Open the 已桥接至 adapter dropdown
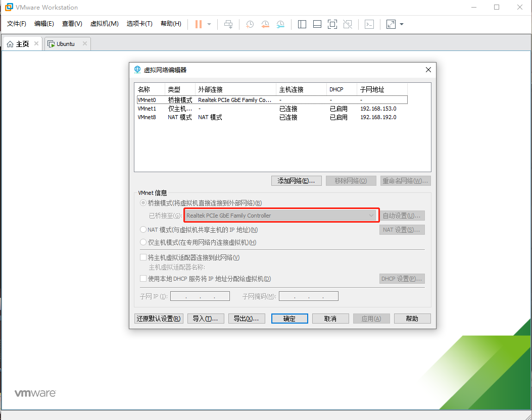The width and height of the screenshot is (532, 420). 280,215
